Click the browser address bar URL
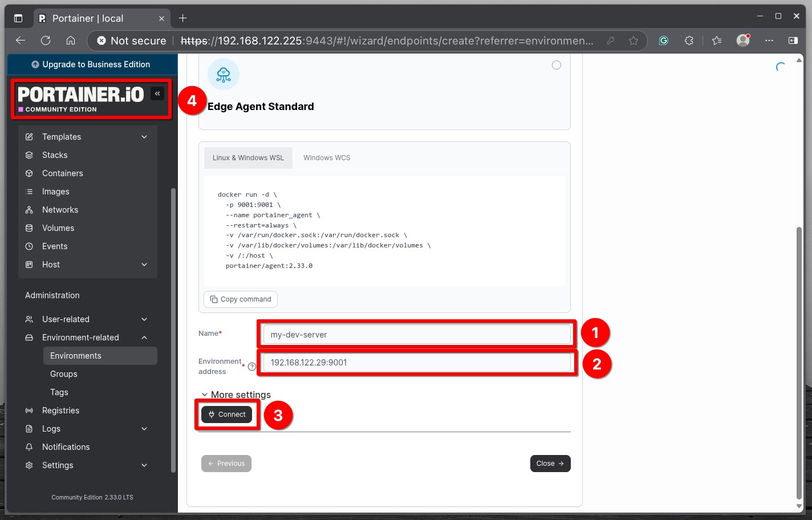Viewport: 812px width, 520px height. point(387,40)
